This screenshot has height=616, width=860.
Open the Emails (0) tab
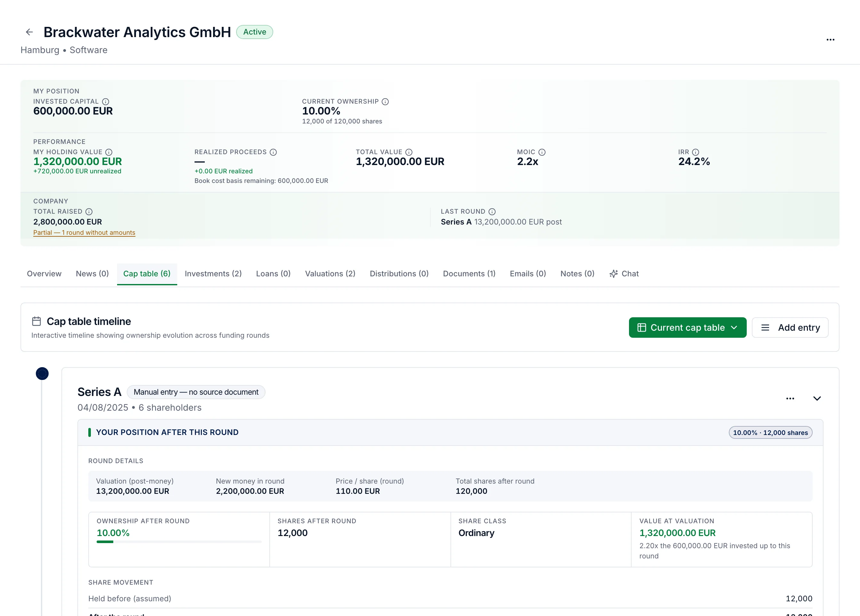(x=528, y=274)
